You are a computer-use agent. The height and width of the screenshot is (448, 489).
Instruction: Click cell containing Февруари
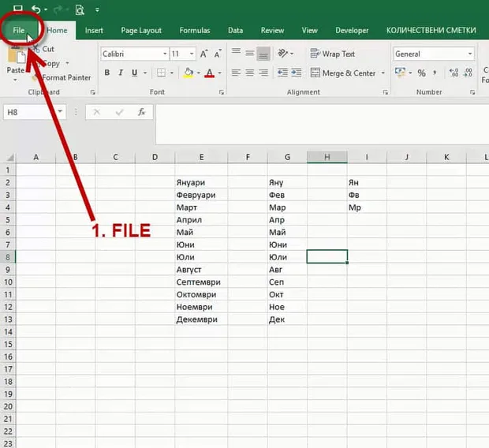pyautogui.click(x=201, y=195)
